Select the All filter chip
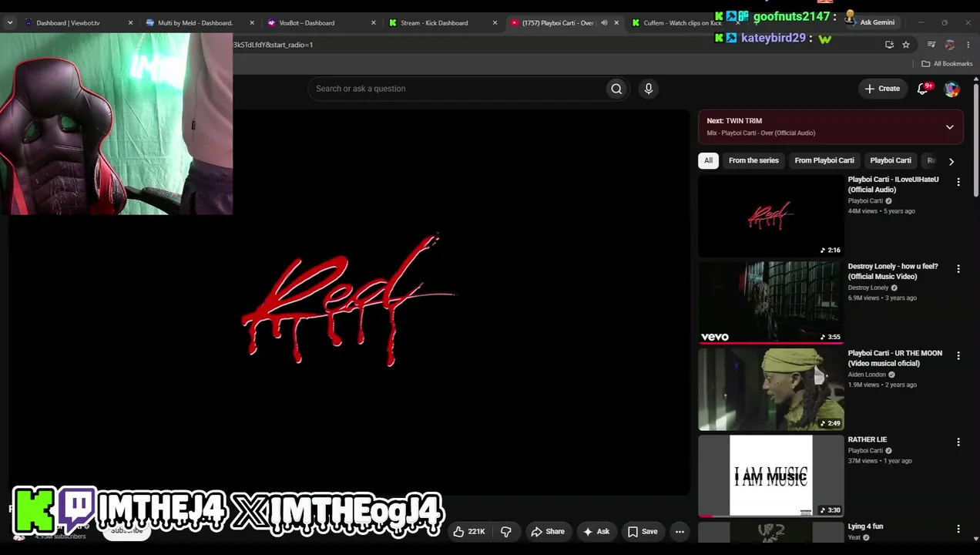 coord(708,160)
